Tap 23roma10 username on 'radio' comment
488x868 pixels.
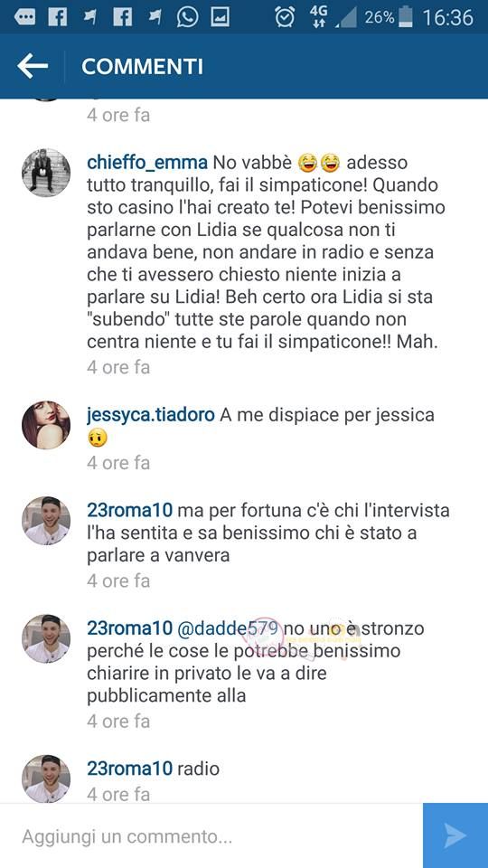tap(130, 769)
